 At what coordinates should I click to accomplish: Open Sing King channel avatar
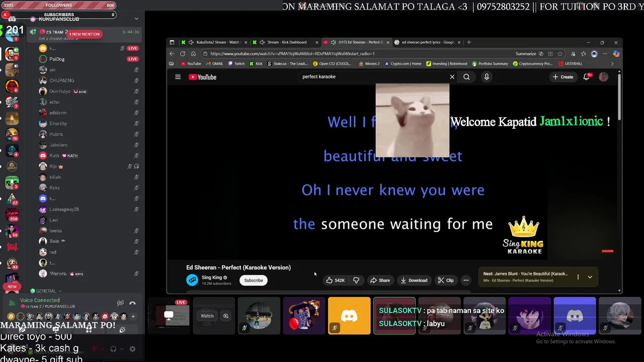[x=192, y=280]
